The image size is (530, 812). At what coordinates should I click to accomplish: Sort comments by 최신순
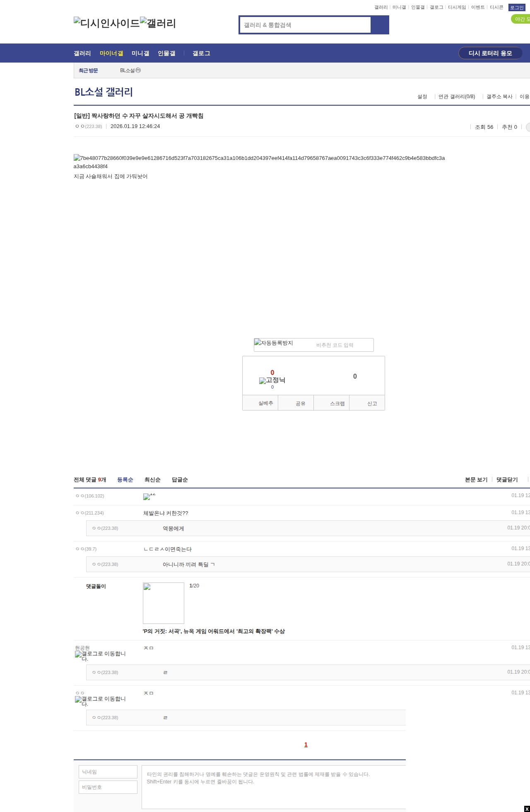152,480
